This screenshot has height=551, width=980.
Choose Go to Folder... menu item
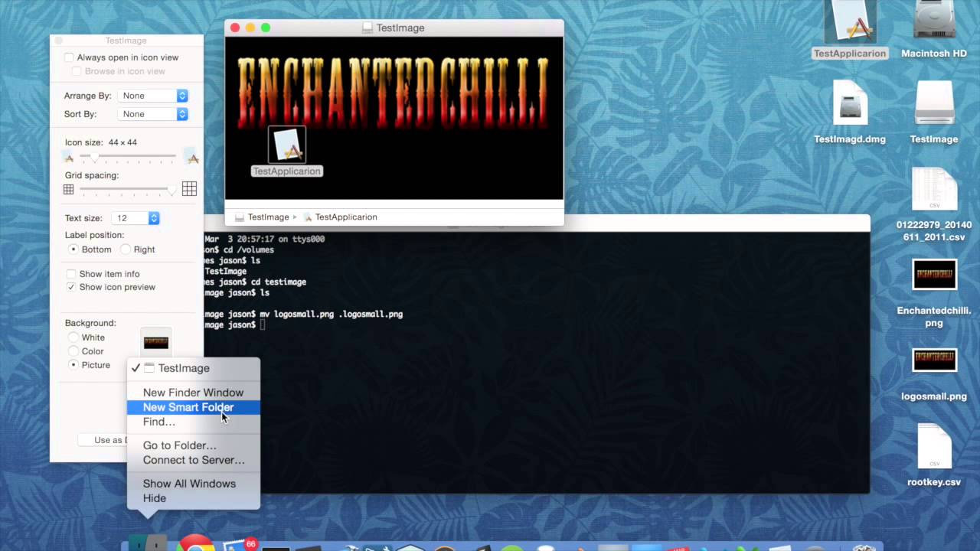194,445
